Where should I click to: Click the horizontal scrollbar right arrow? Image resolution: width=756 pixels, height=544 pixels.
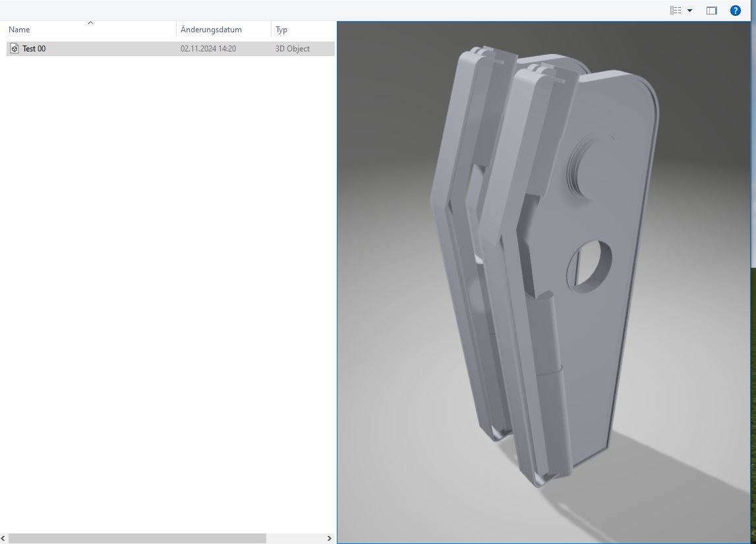[330, 538]
